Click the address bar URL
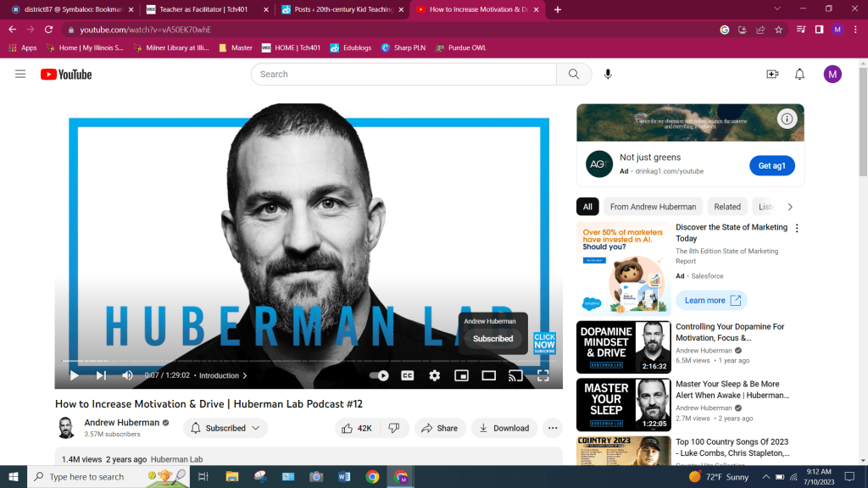The width and height of the screenshot is (868, 488). tap(146, 30)
